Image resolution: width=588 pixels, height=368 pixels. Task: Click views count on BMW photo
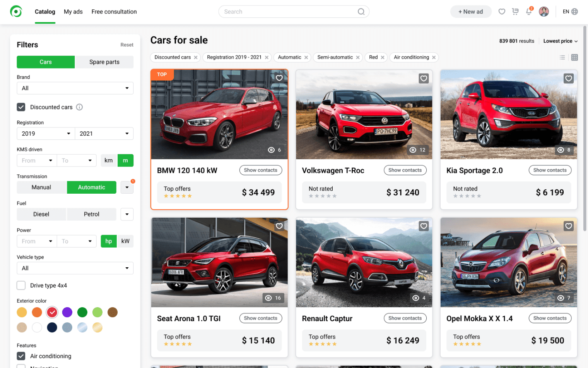275,150
